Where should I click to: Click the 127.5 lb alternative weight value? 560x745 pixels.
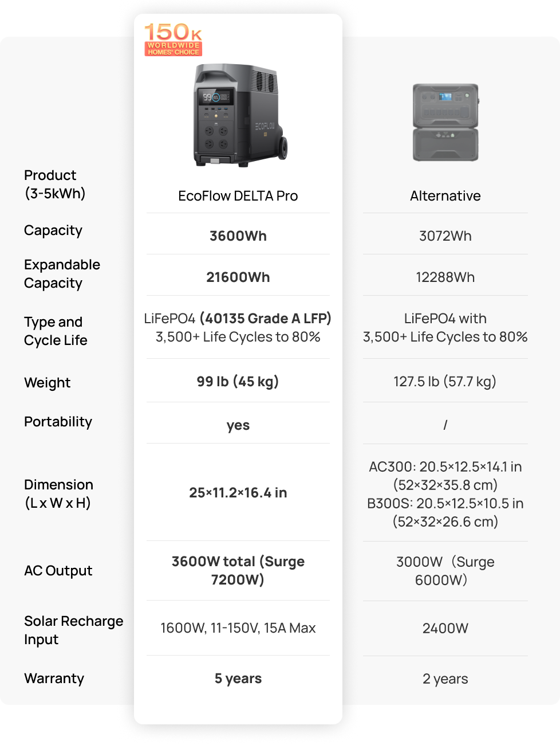pos(445,382)
